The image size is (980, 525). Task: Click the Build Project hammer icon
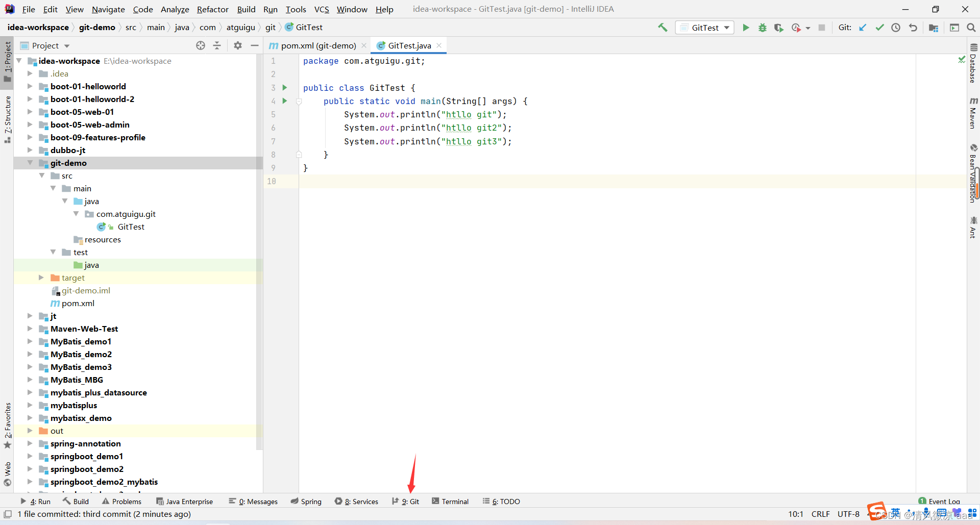pos(663,28)
